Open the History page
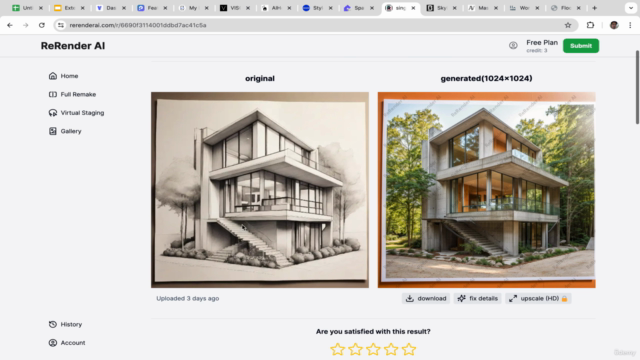Viewport: 640px width, 360px height. pyautogui.click(x=65, y=324)
